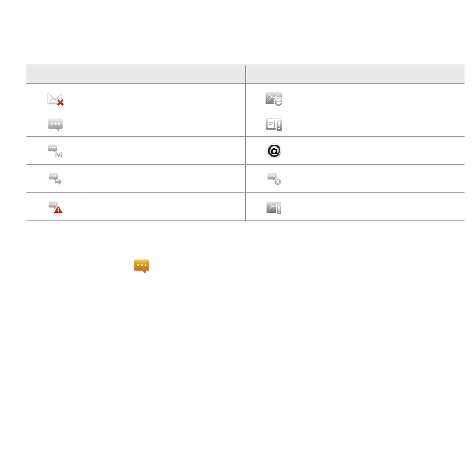Click the speech bubble with red warning triangle
476x476 pixels.
coord(55,207)
